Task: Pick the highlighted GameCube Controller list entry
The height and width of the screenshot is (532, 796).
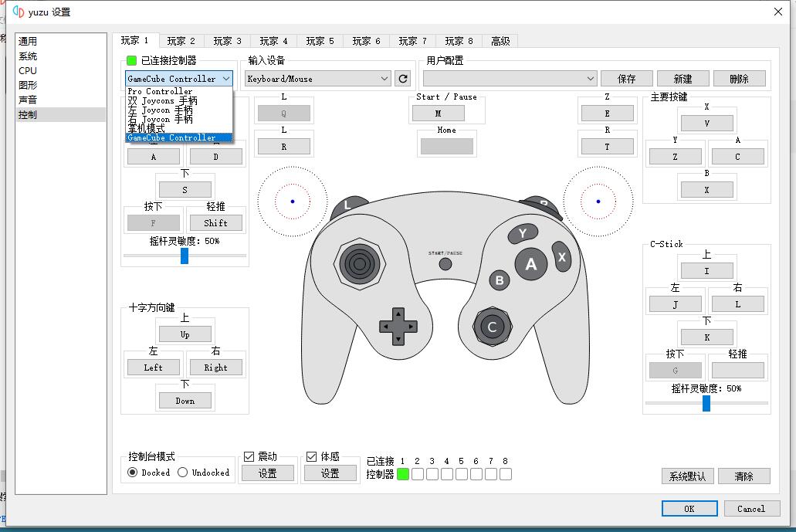Action: (178, 137)
